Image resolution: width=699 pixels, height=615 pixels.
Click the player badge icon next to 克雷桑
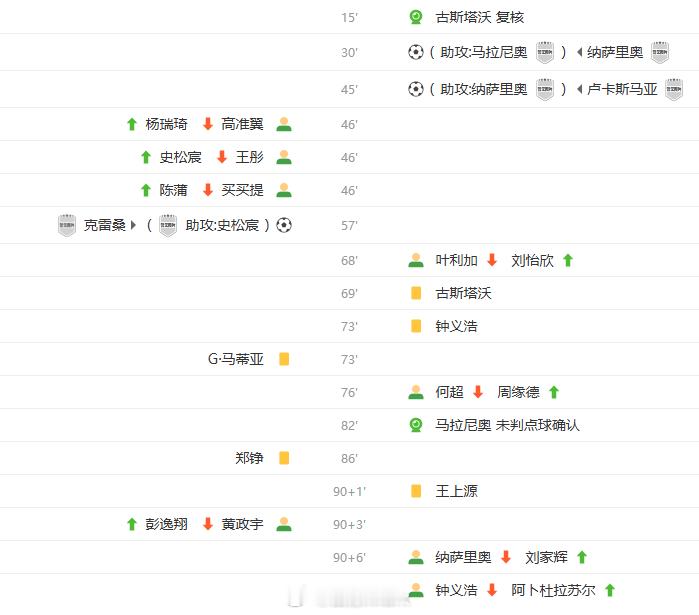(67, 226)
